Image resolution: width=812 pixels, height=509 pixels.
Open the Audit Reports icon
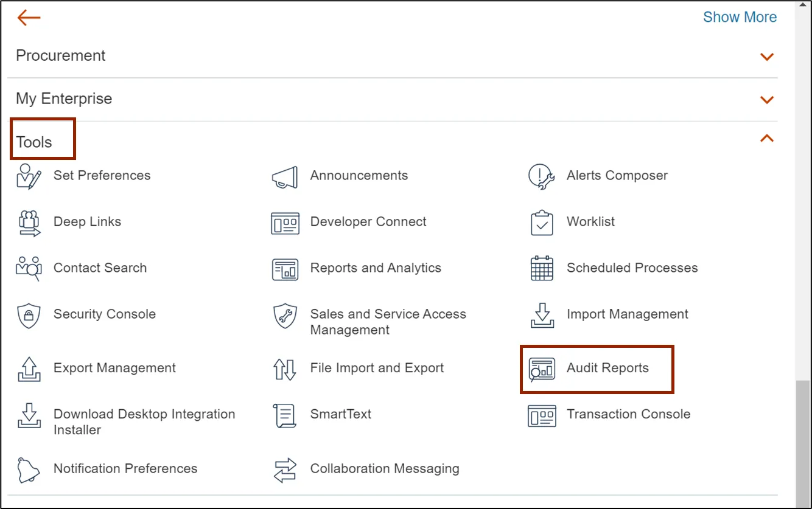tap(541, 369)
